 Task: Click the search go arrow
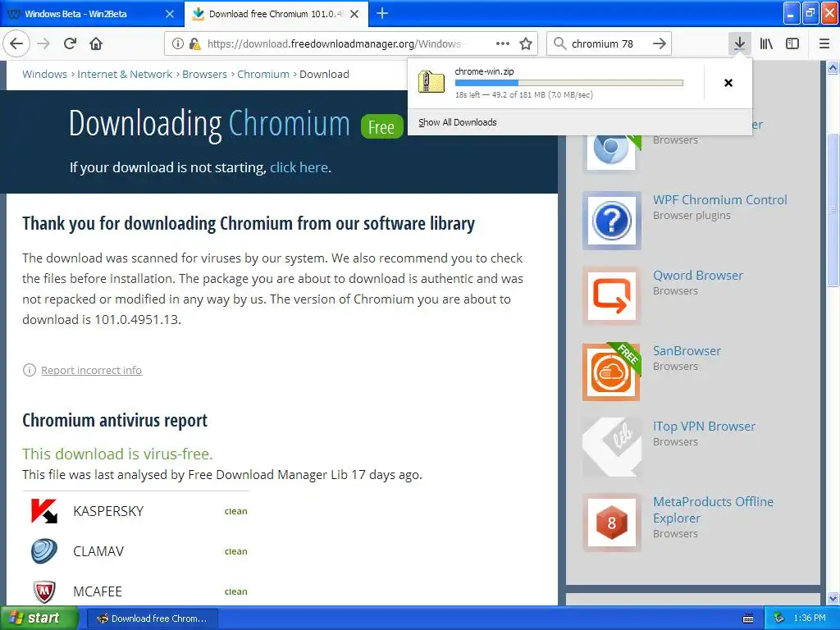point(660,43)
